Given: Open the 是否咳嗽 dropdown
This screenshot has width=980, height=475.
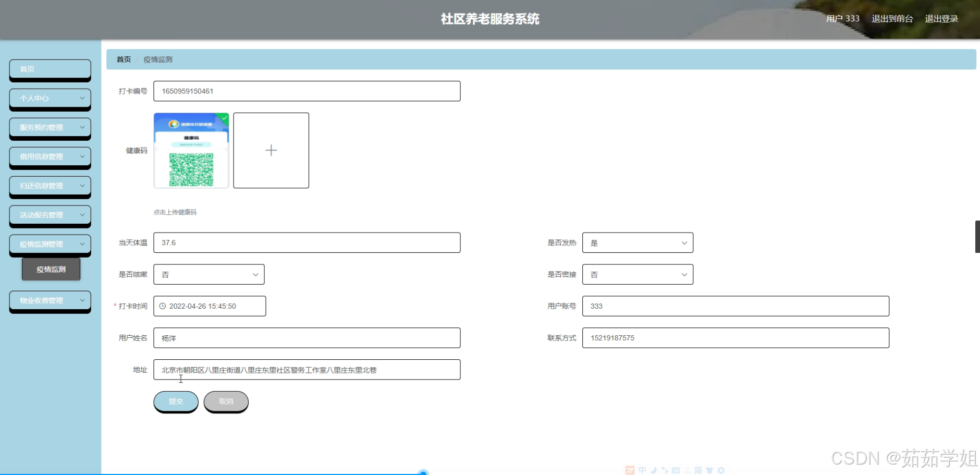Looking at the screenshot, I should [209, 274].
